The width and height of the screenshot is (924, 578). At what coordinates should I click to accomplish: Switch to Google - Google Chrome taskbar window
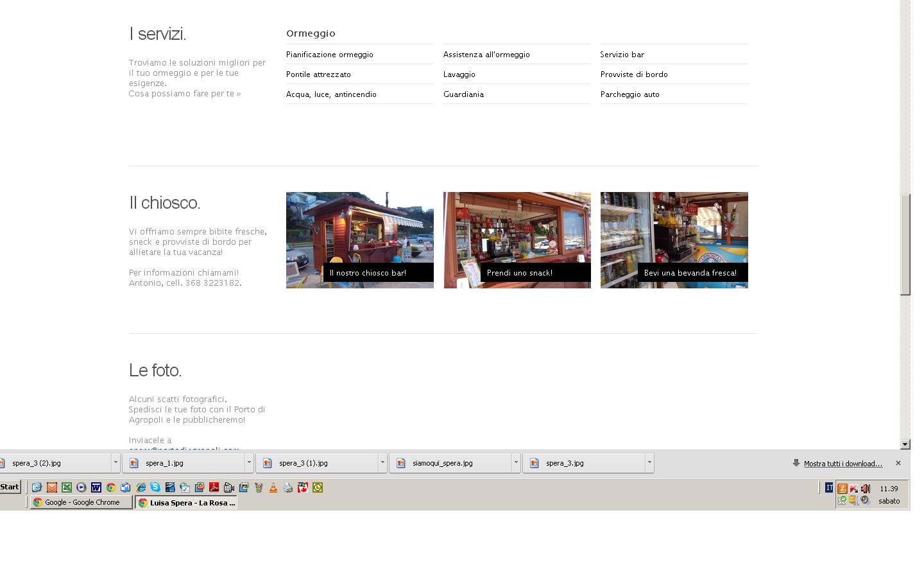tap(81, 502)
